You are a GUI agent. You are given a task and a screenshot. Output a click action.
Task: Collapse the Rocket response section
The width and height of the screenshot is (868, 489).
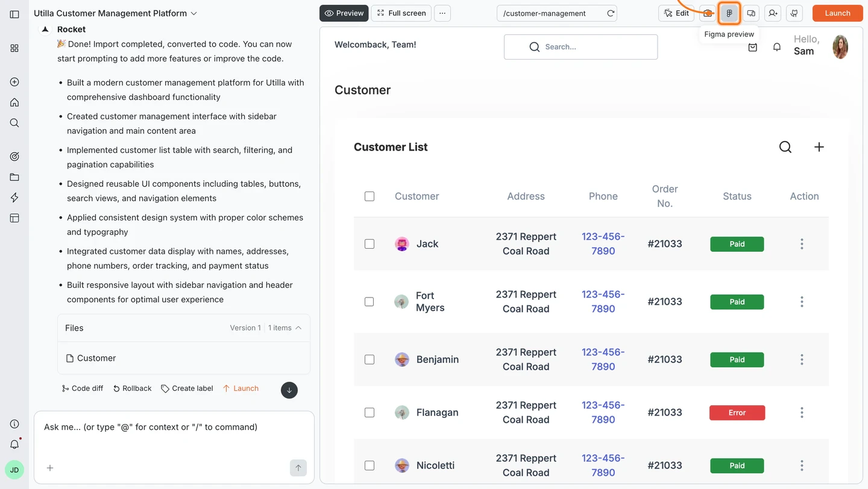pyautogui.click(x=45, y=28)
